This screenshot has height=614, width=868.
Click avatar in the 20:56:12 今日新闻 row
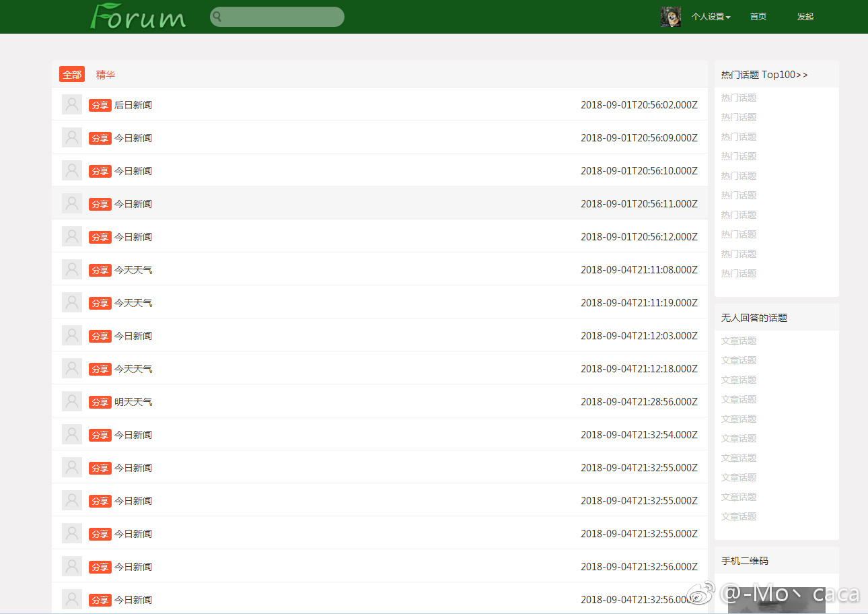[x=72, y=236]
